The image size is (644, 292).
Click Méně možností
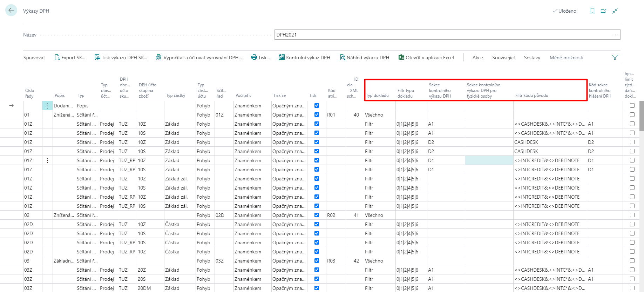pyautogui.click(x=566, y=58)
